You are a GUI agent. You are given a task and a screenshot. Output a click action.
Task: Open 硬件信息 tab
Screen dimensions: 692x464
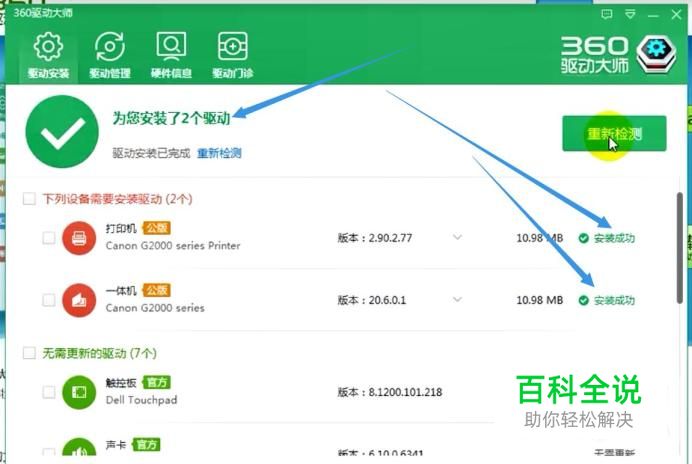(171, 55)
